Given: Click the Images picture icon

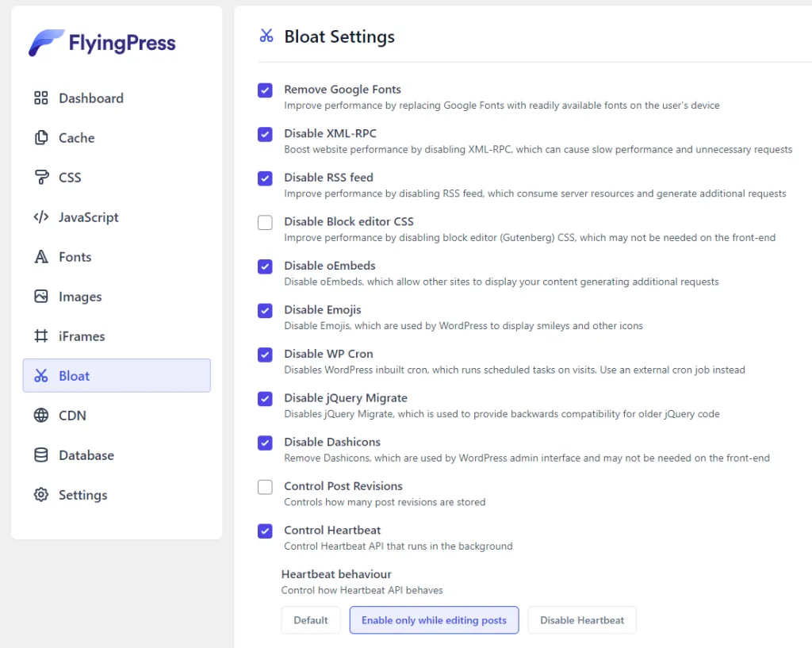Looking at the screenshot, I should point(41,297).
